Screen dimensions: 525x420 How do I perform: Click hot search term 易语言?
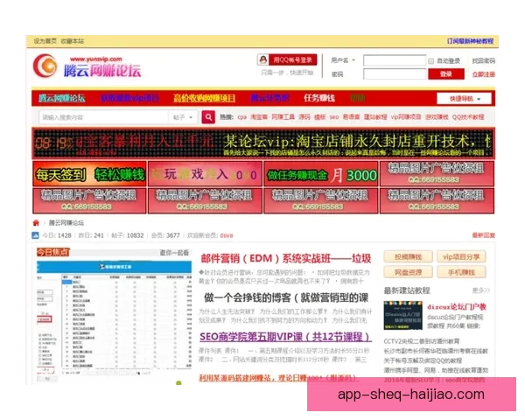tap(351, 117)
